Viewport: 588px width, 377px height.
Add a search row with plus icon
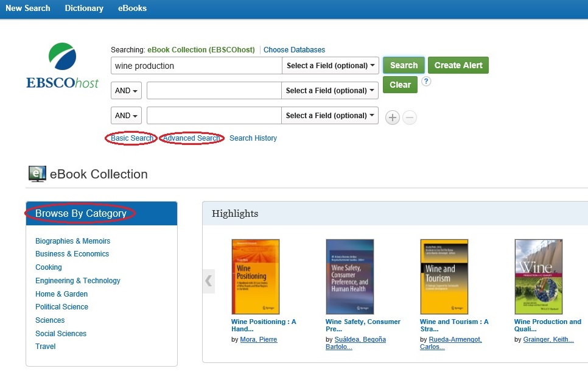click(x=392, y=118)
